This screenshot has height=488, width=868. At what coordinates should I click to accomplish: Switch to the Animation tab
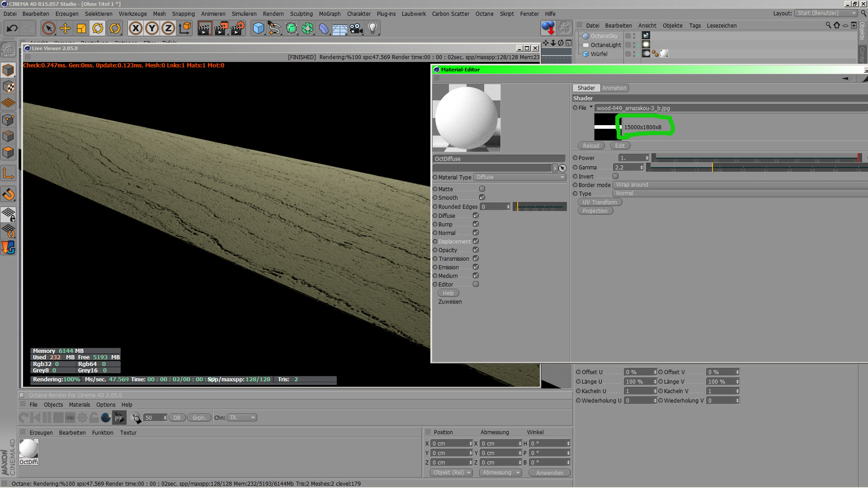614,88
